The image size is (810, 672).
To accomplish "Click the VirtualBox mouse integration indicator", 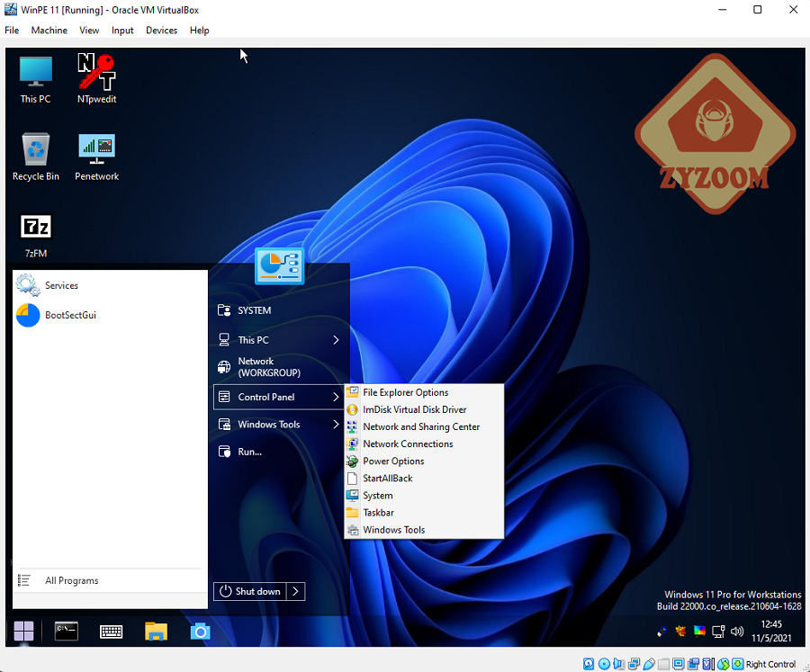I will (x=724, y=664).
